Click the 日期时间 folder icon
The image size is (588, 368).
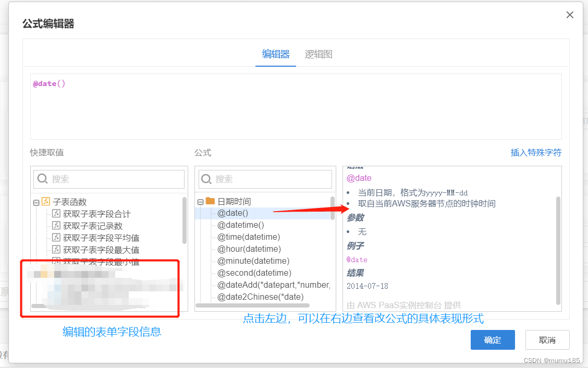pos(211,201)
